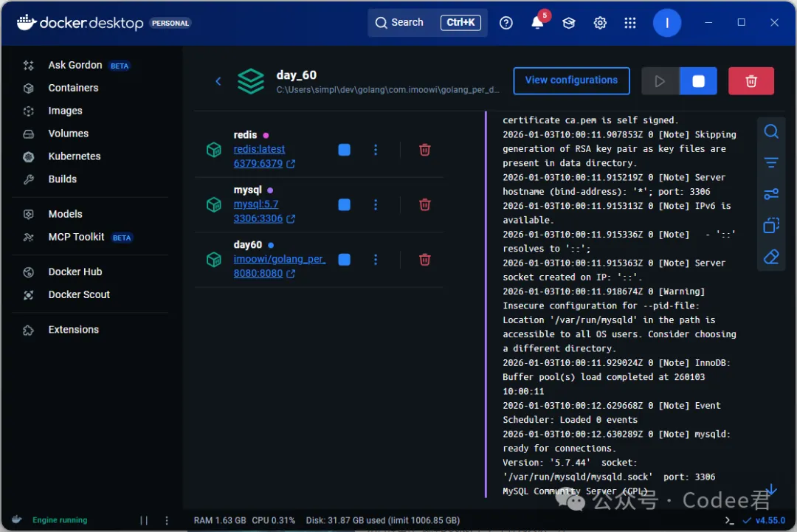Open imoowi/golang_per image link
The width and height of the screenshot is (797, 532).
[x=280, y=259]
